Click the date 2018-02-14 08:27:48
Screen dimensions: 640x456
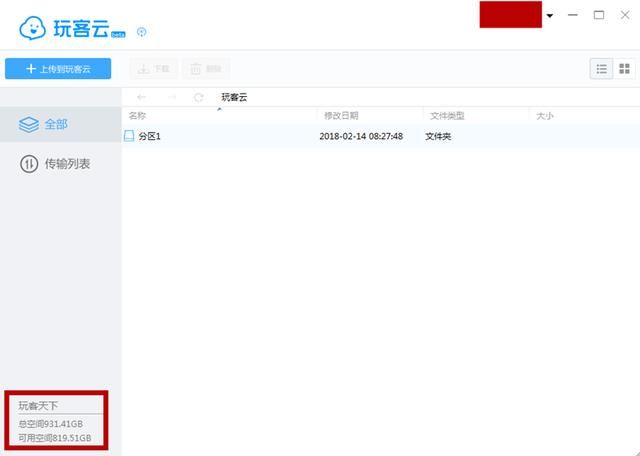[361, 136]
